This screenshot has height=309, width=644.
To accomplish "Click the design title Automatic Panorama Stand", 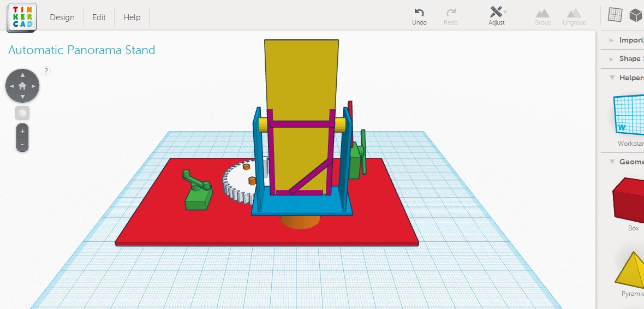I will click(82, 50).
